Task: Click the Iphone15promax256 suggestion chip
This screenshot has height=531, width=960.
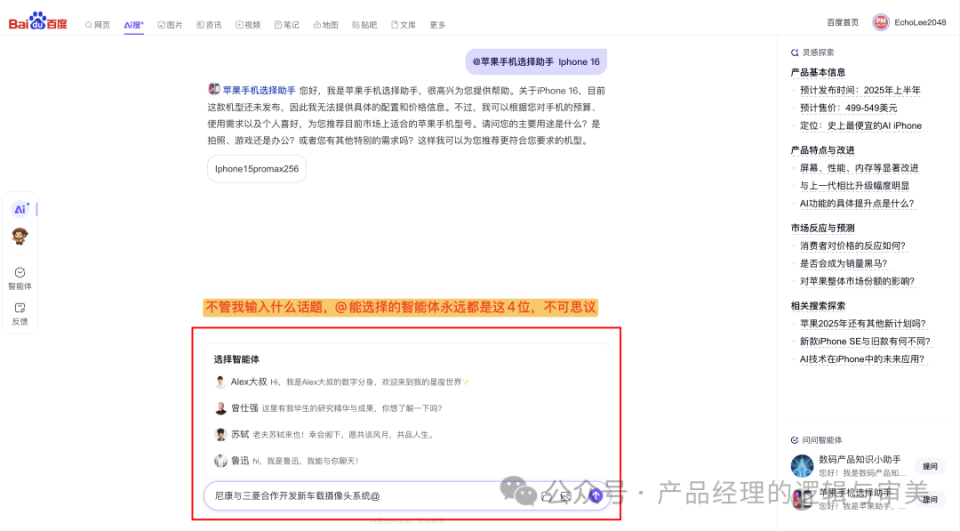Action: 257,169
